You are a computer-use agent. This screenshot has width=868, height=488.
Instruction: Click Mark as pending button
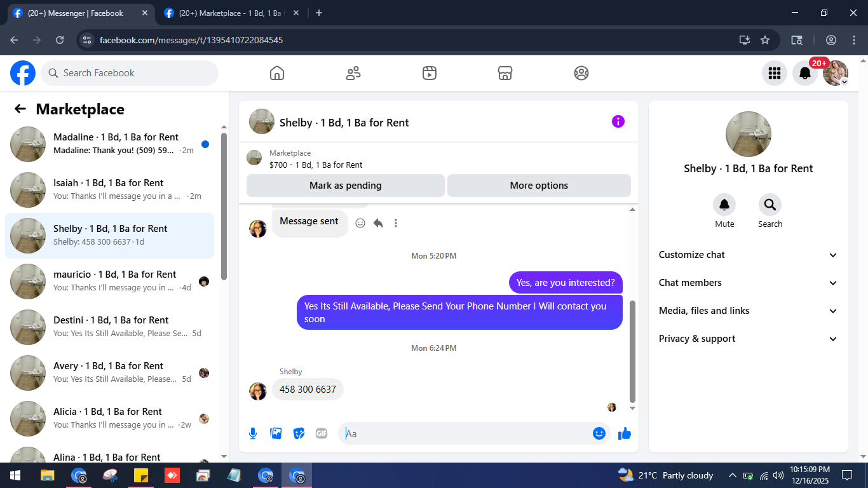346,186
